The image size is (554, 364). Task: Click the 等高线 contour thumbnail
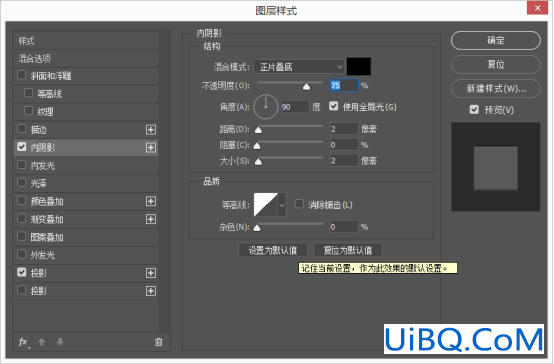coord(266,205)
